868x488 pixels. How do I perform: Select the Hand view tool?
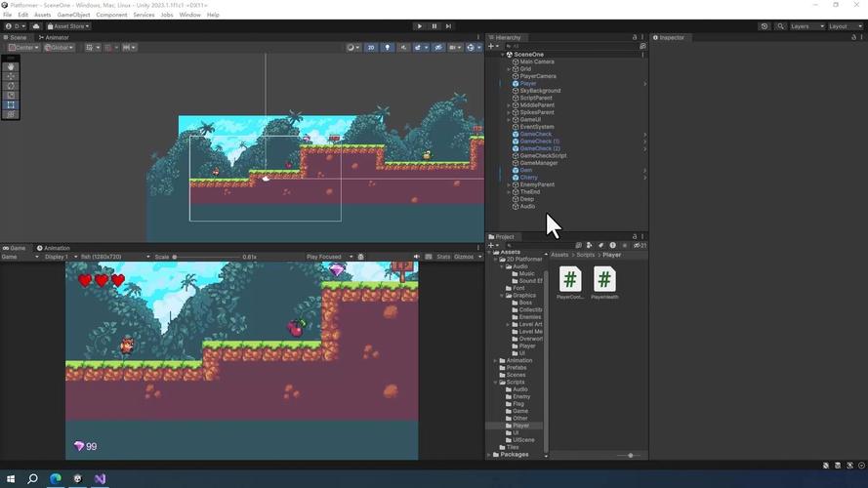11,67
